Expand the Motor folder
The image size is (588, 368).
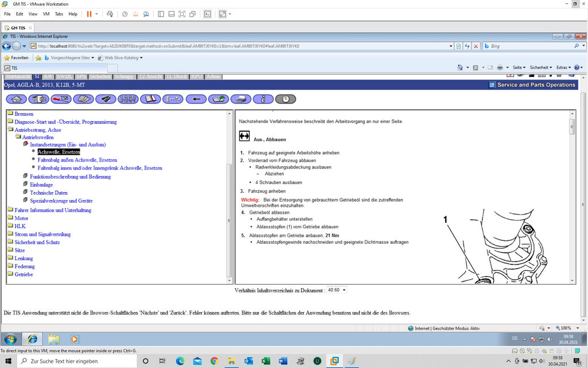click(x=10, y=218)
